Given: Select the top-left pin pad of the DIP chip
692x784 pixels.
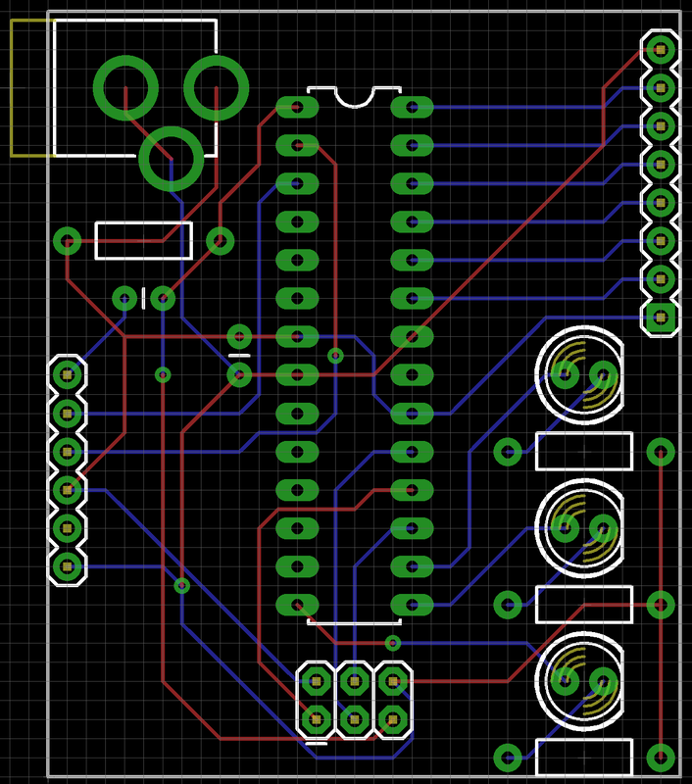Looking at the screenshot, I should click(x=297, y=107).
